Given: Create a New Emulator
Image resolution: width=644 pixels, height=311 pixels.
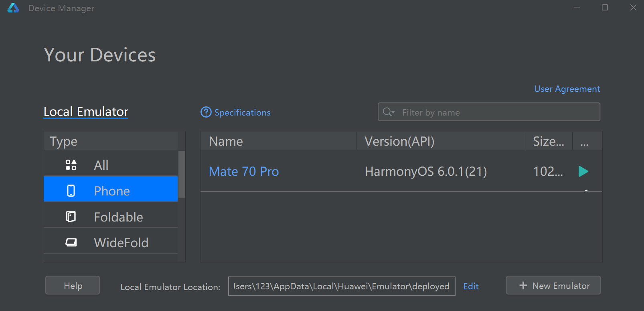Looking at the screenshot, I should (553, 285).
